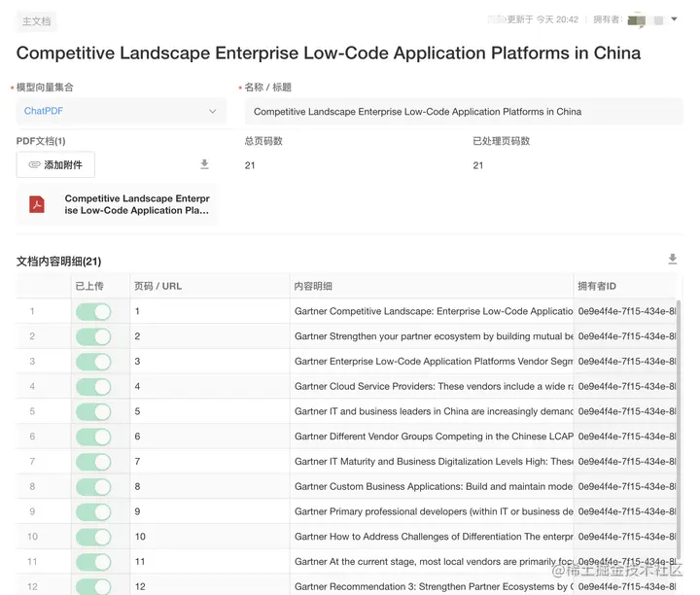The height and width of the screenshot is (595, 700).
Task: Select cell 'Gartner Different Vendor Groups Competing'
Action: (432, 437)
